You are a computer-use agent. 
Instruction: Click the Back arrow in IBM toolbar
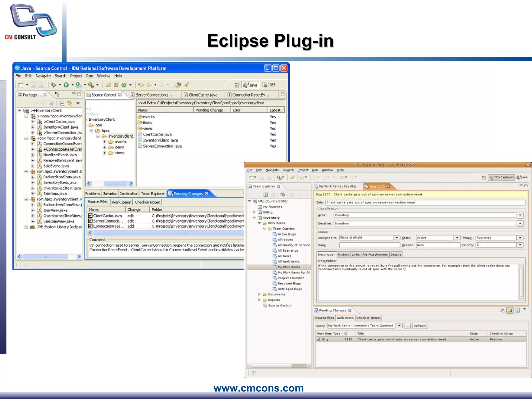tap(149, 85)
